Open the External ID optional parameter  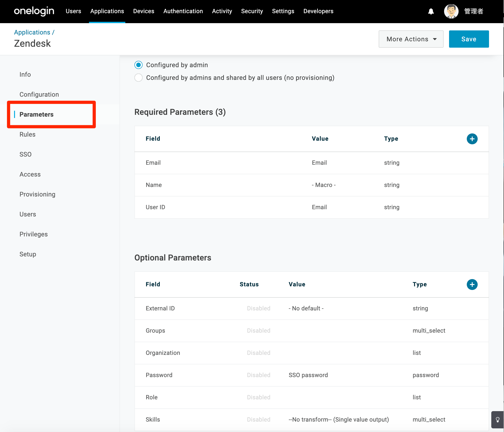[311, 309]
